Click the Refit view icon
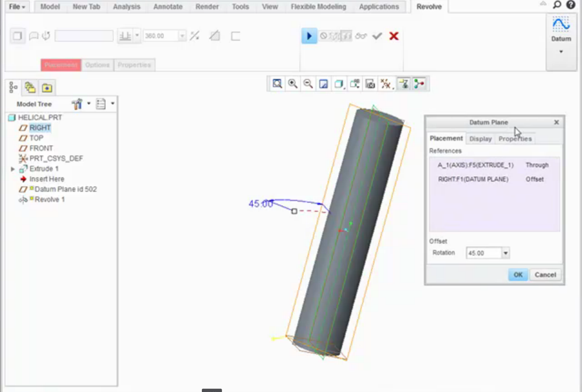Viewport: 582px width, 392px height. pos(277,84)
